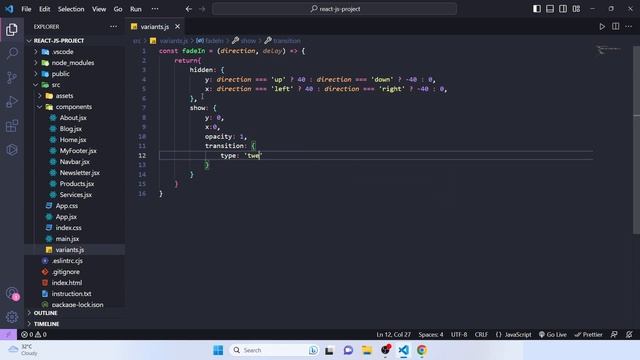Open Explorer Views and More Actions
The height and width of the screenshot is (360, 640).
pos(113,27)
